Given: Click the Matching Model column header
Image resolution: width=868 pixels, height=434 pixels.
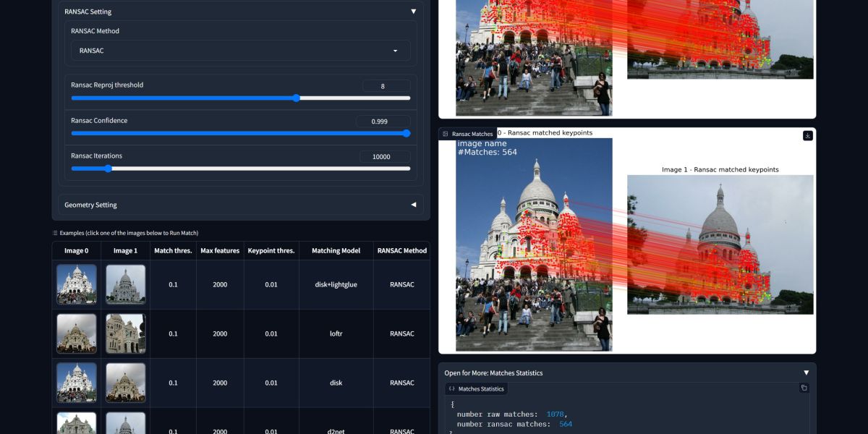Looking at the screenshot, I should [335, 250].
